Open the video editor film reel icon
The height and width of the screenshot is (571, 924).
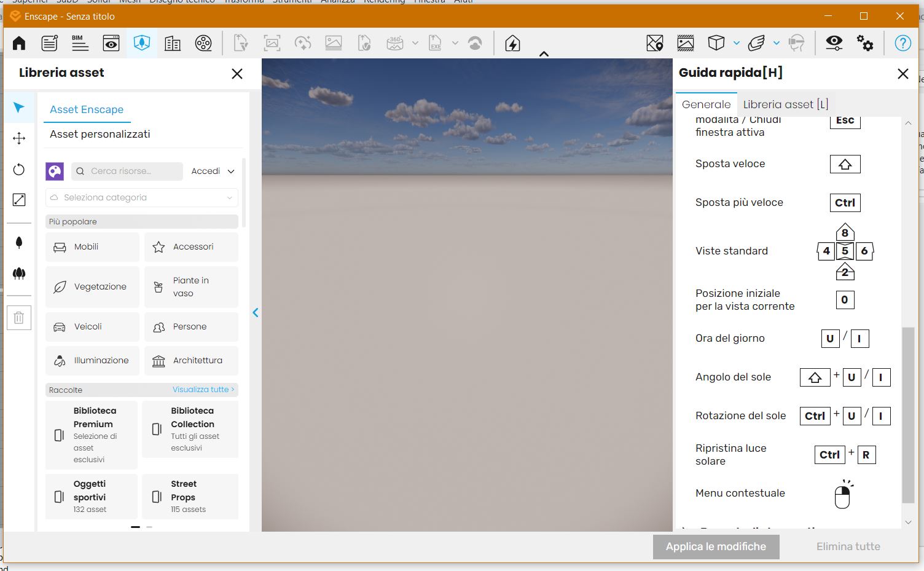[203, 43]
